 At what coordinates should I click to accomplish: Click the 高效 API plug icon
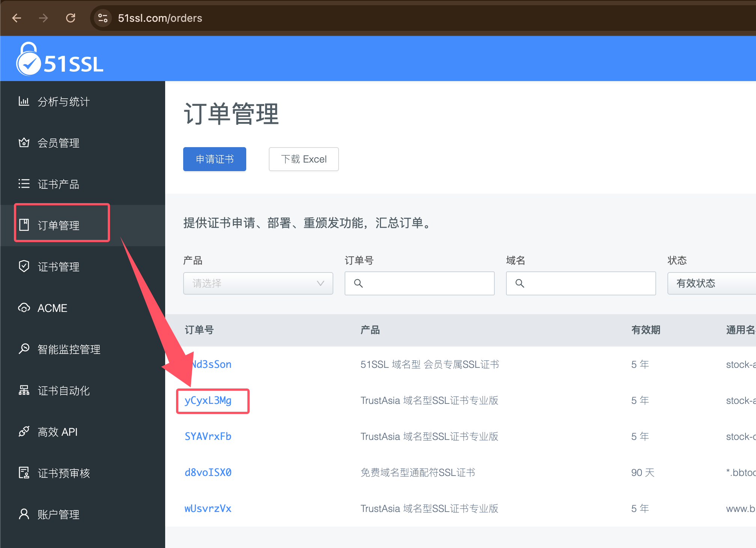[24, 432]
